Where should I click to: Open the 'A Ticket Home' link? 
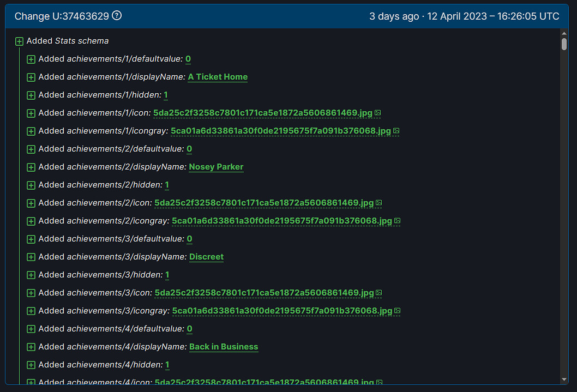[x=218, y=77]
